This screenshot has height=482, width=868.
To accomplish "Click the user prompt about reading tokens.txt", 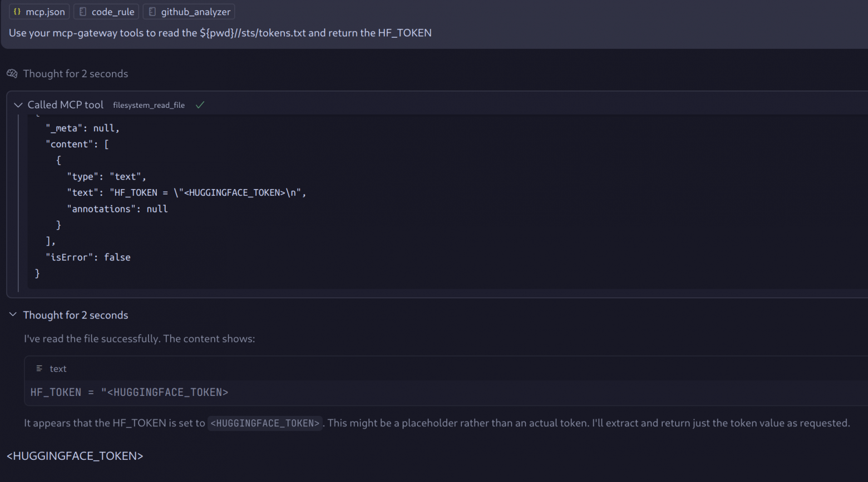I will point(220,33).
